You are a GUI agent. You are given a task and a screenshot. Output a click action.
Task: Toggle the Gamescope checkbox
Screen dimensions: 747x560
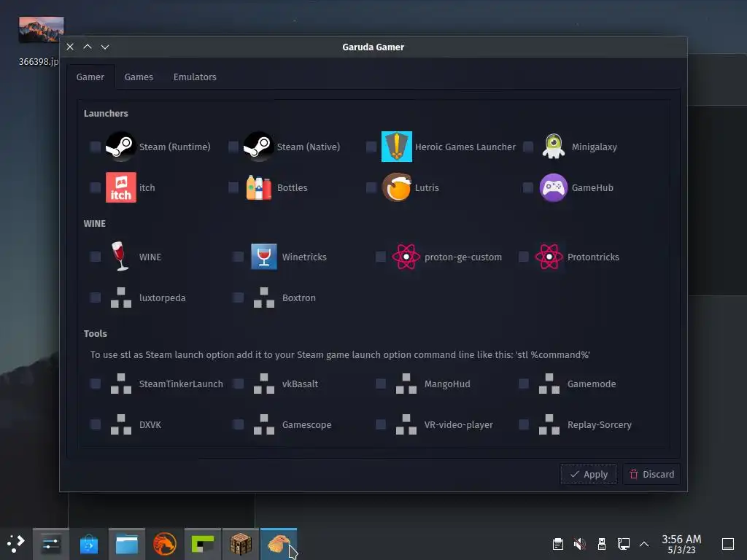tap(239, 425)
